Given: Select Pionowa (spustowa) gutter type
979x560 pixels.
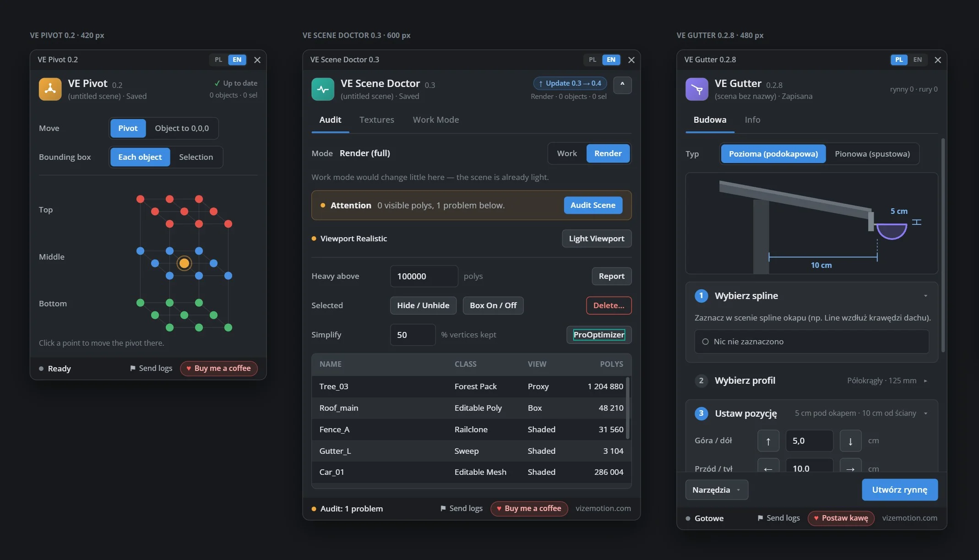Looking at the screenshot, I should (872, 154).
